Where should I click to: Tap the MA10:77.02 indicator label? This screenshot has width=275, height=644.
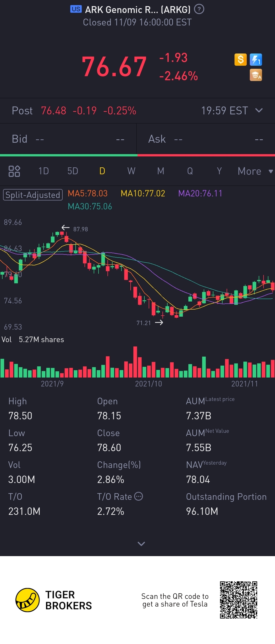pyautogui.click(x=143, y=193)
